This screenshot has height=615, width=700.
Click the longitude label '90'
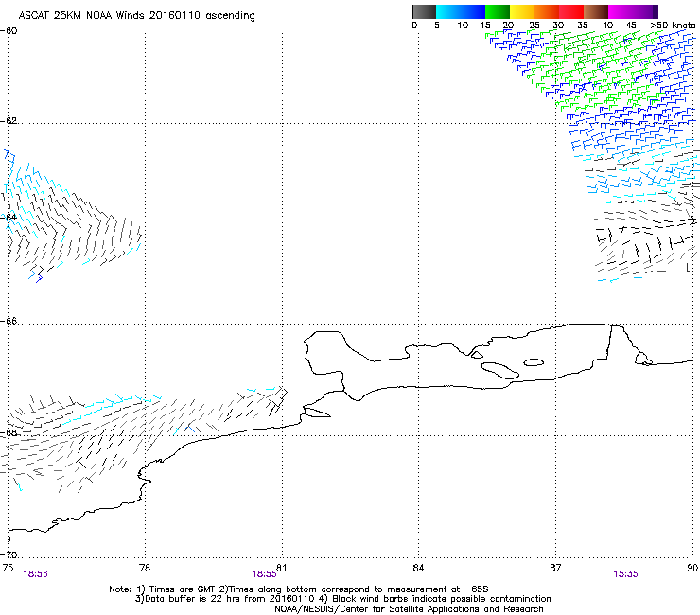692,567
